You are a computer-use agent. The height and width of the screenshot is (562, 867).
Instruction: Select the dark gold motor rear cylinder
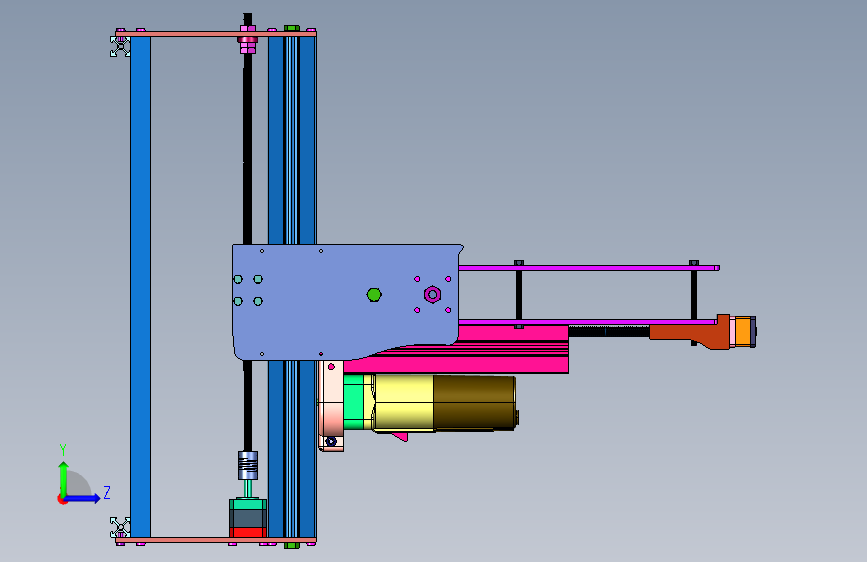click(474, 403)
